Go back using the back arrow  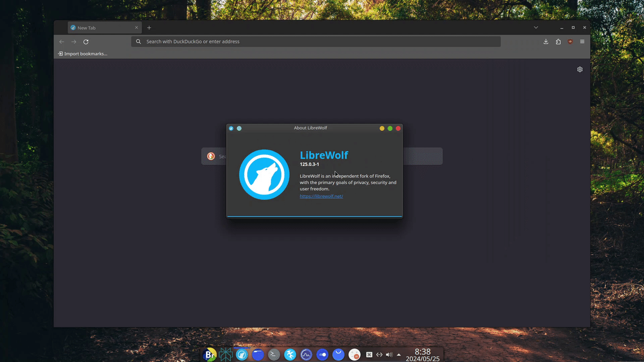[62, 41]
